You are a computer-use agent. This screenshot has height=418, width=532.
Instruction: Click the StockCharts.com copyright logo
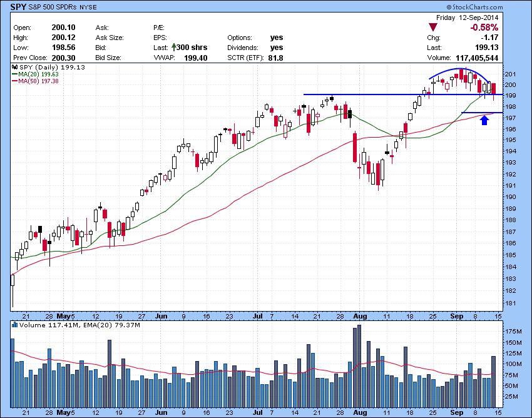click(474, 7)
